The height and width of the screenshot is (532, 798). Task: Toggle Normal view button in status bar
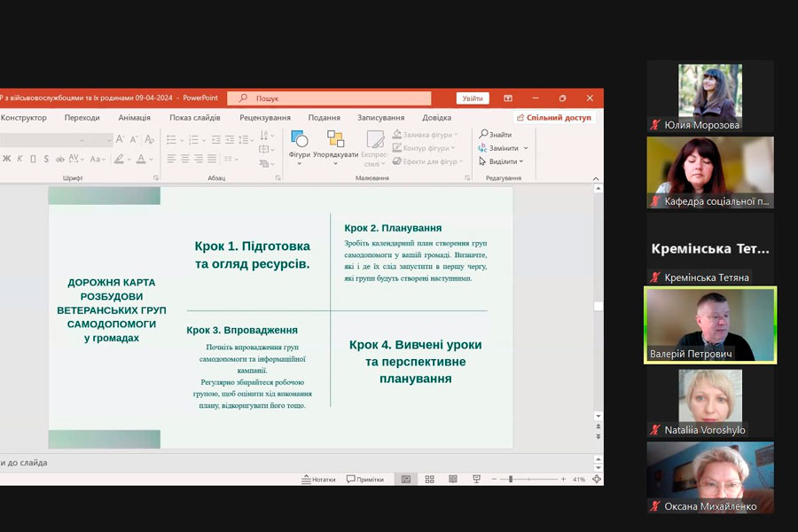pyautogui.click(x=406, y=479)
